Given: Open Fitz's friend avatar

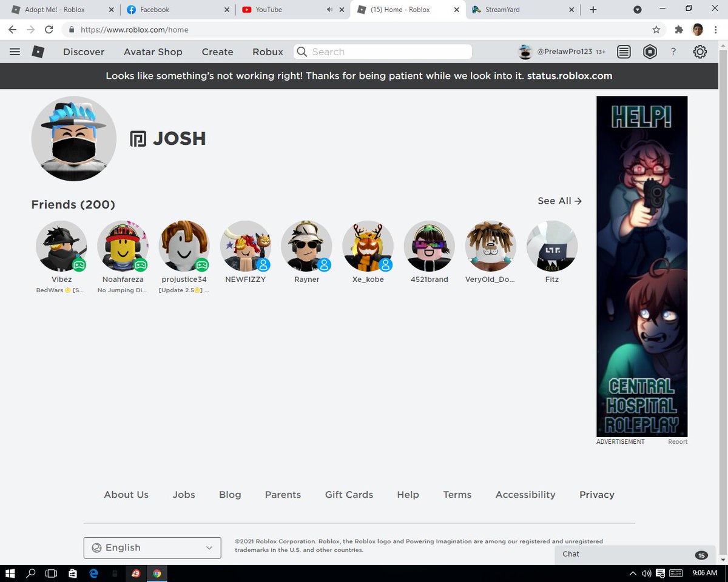Looking at the screenshot, I should click(x=552, y=246).
